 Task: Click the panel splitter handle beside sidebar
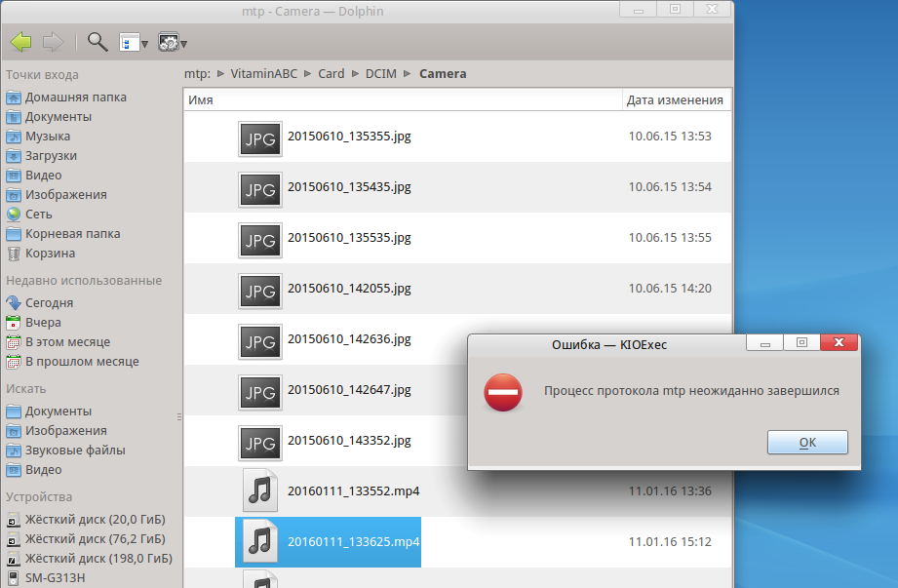[x=179, y=417]
